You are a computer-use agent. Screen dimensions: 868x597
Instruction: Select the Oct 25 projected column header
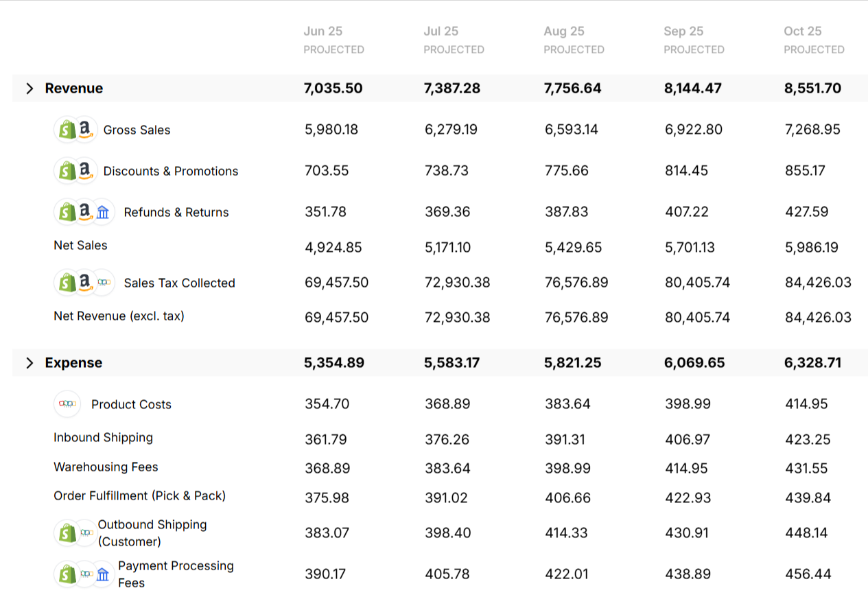click(814, 39)
